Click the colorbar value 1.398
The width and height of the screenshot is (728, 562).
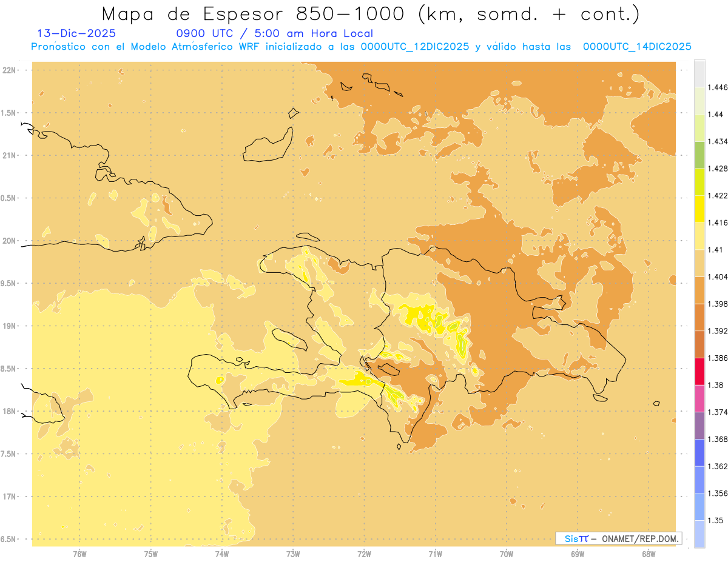pyautogui.click(x=718, y=304)
